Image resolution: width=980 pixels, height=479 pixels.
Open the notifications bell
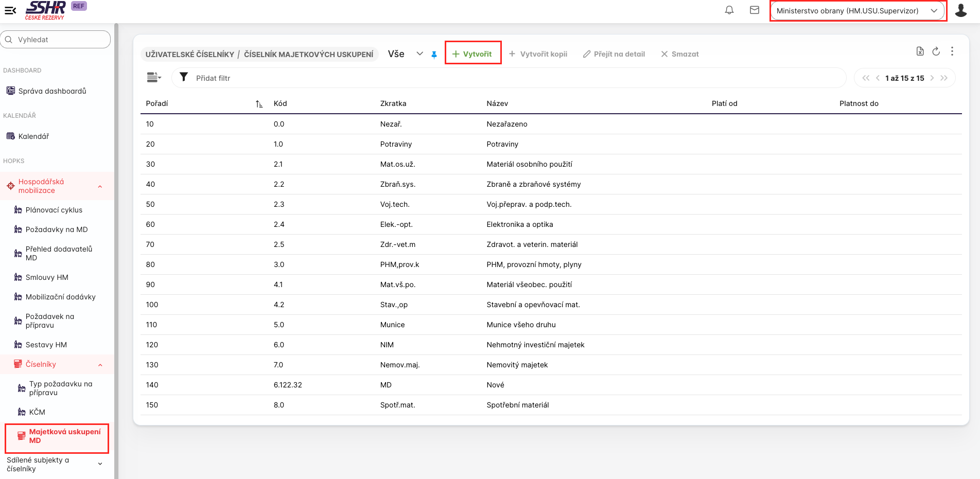point(729,10)
